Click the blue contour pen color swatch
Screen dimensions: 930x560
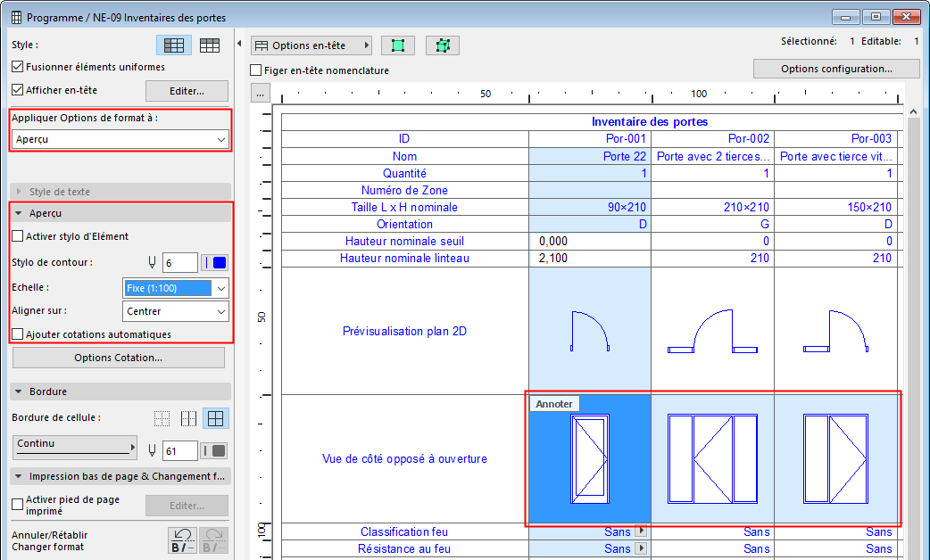[x=220, y=262]
